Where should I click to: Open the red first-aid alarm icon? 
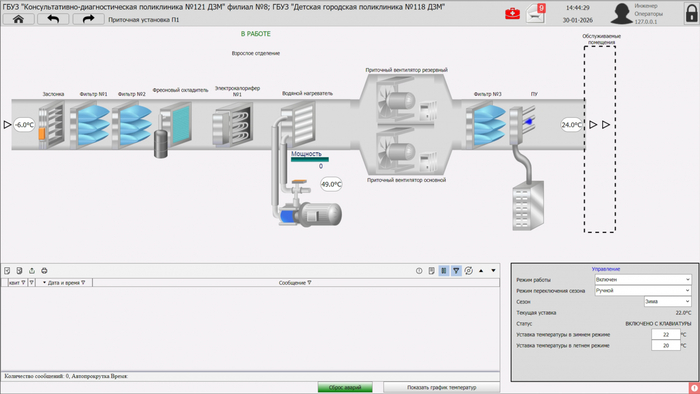[512, 13]
